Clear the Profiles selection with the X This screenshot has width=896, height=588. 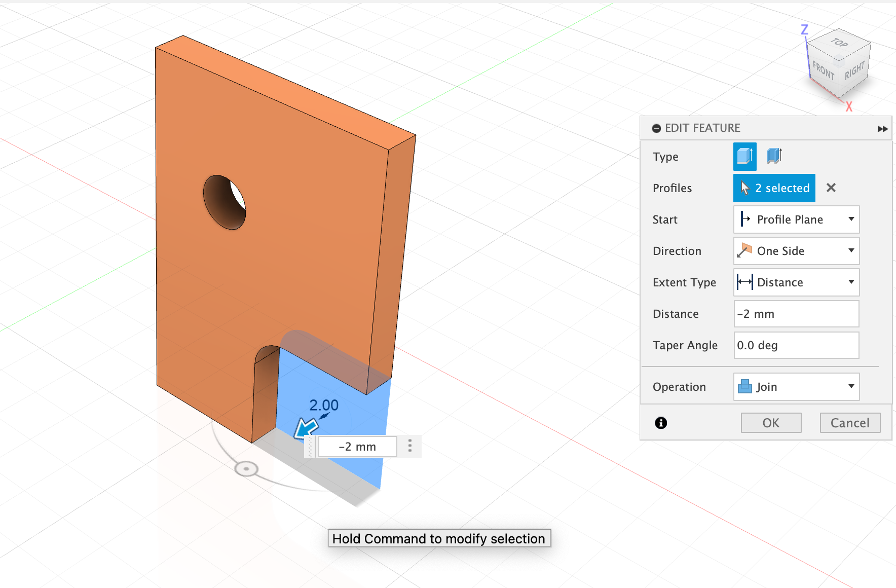tap(831, 188)
